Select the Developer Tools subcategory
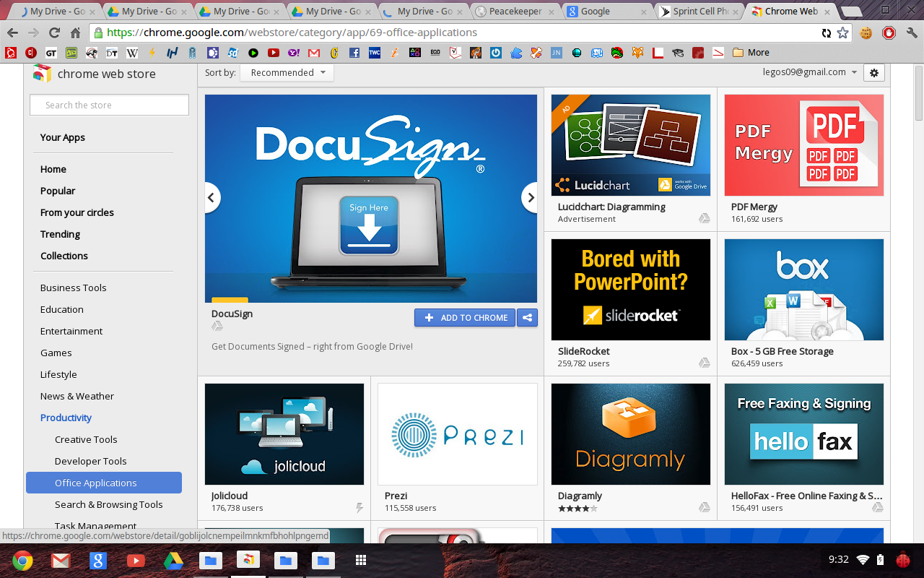924x578 pixels. coord(91,461)
